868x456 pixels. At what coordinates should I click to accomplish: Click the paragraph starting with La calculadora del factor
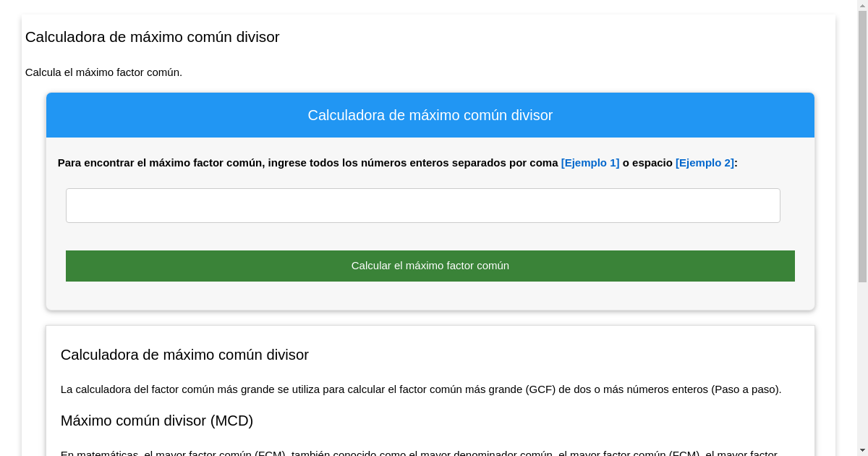(421, 389)
